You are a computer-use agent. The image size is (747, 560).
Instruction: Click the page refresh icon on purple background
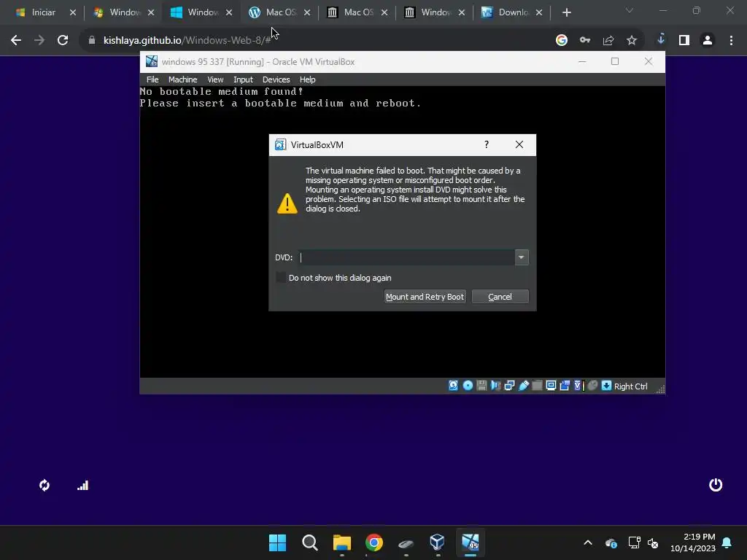pos(44,485)
